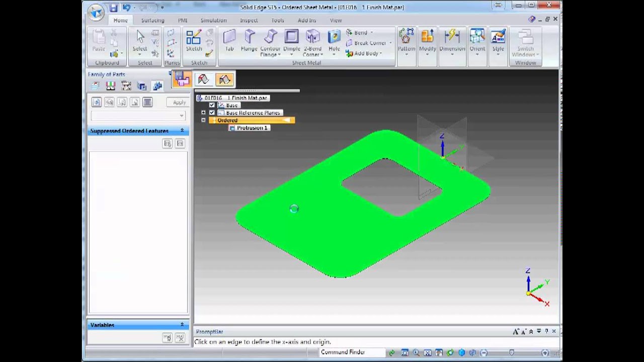Click the Apply button
Viewport: 644px width, 362px height.
tap(179, 102)
